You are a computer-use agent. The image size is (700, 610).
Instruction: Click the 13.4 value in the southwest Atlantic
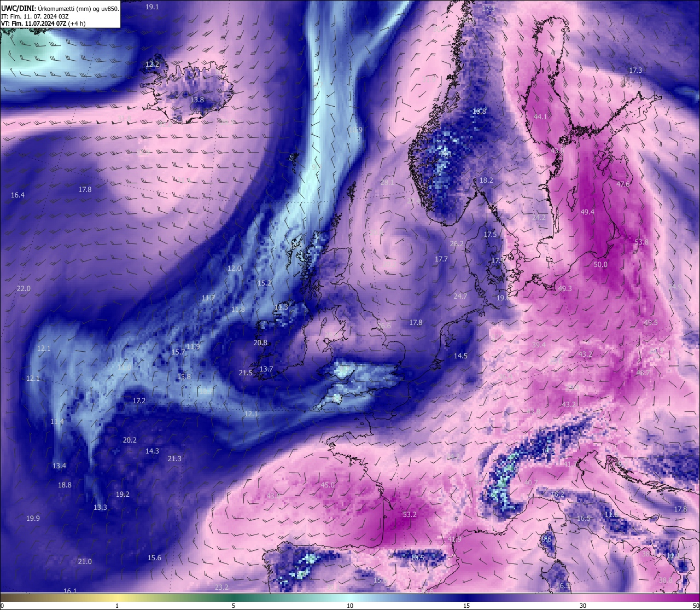pos(59,466)
